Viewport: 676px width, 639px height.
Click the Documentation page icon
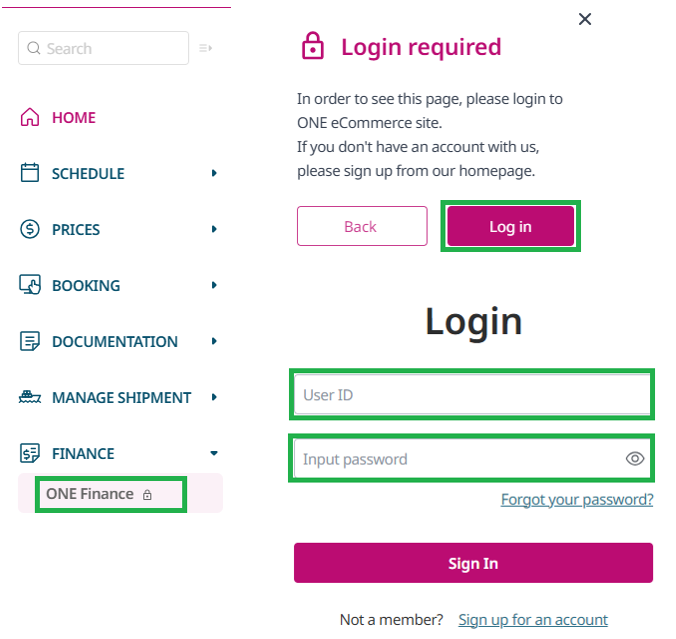(30, 341)
